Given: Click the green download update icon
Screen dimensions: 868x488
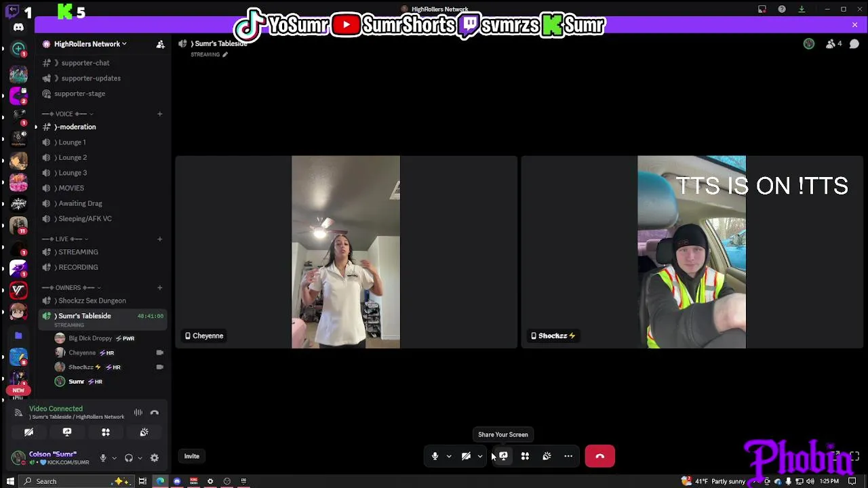Looking at the screenshot, I should (802, 9).
